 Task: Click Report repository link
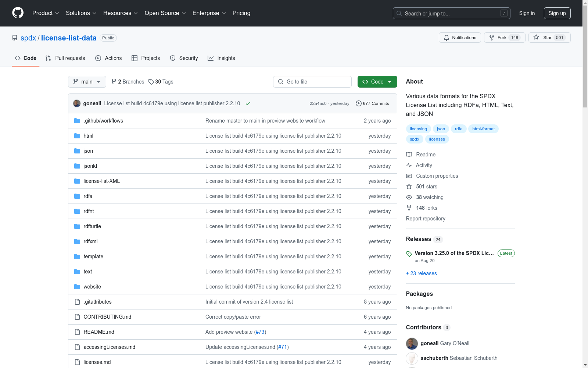click(426, 219)
